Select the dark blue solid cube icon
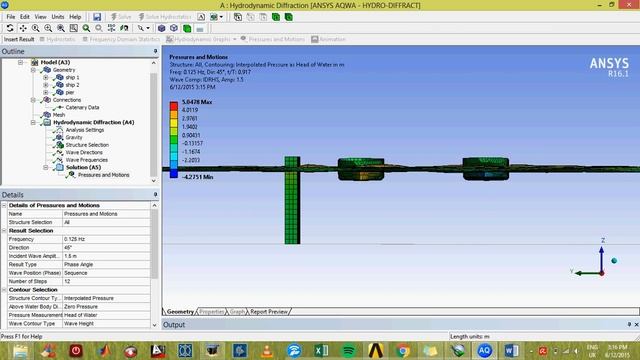This screenshot has height=360, width=640. tap(162, 28)
